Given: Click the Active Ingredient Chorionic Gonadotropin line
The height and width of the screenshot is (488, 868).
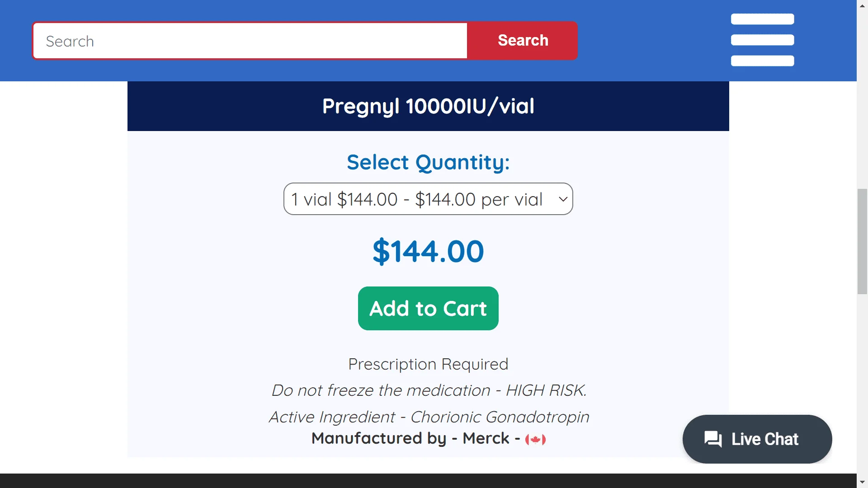Looking at the screenshot, I should tap(428, 417).
